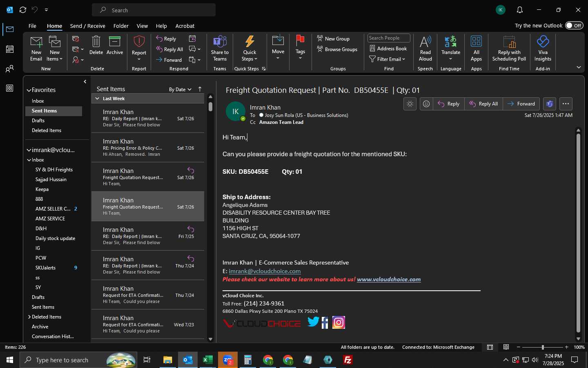The width and height of the screenshot is (588, 368).
Task: Open imrank@vcloudchoice.com email link
Action: [x=265, y=271]
